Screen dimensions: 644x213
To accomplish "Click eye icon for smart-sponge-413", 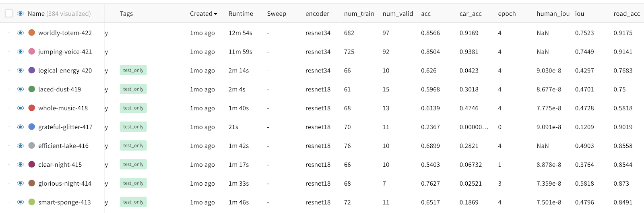I will (x=21, y=202).
